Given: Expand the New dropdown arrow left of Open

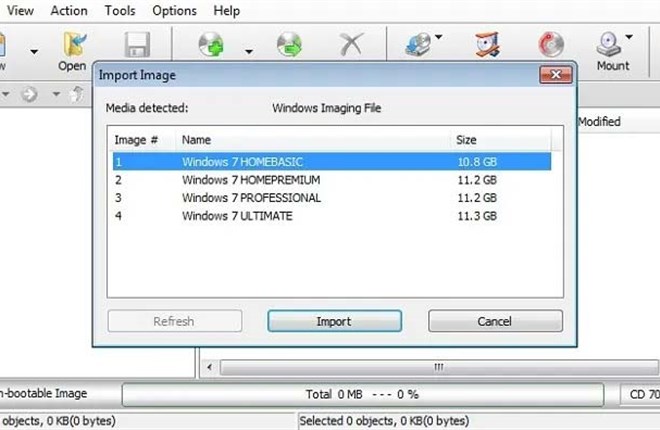Looking at the screenshot, I should [x=34, y=52].
